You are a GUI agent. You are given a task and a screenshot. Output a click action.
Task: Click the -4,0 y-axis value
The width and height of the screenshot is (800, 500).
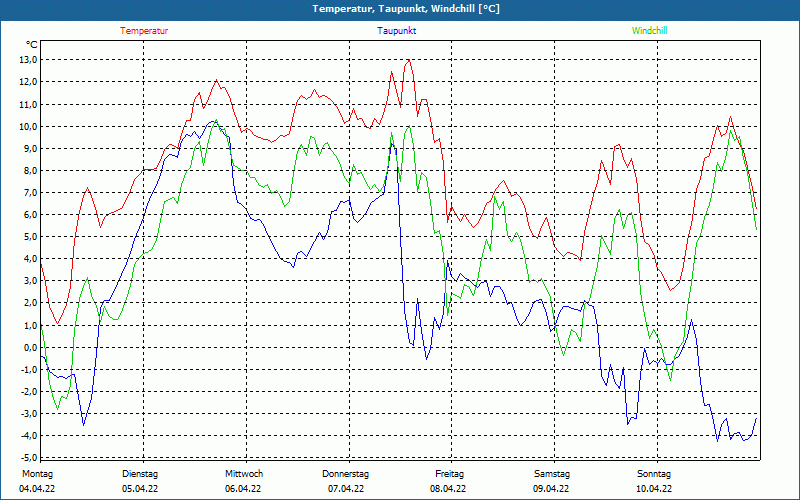pyautogui.click(x=30, y=435)
